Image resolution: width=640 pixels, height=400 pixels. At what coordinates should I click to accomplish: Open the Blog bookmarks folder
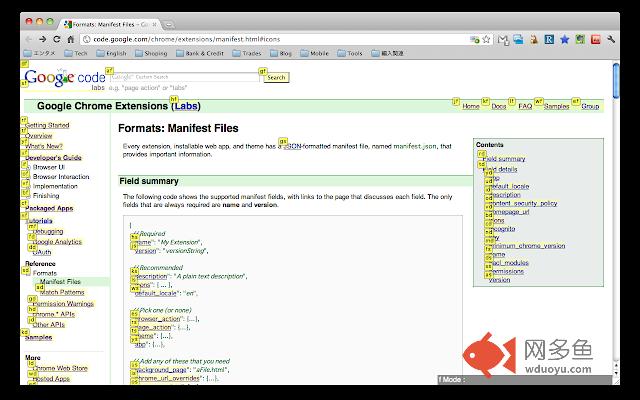pyautogui.click(x=281, y=53)
